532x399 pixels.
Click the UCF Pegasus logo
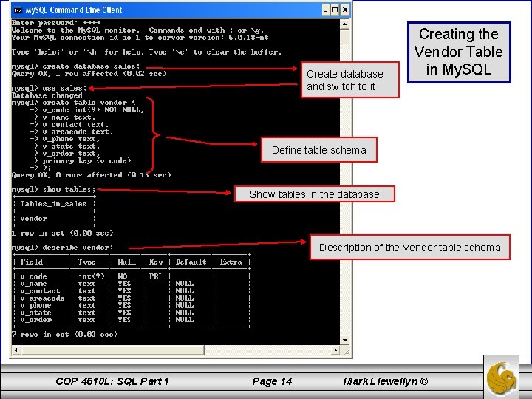tap(501, 378)
